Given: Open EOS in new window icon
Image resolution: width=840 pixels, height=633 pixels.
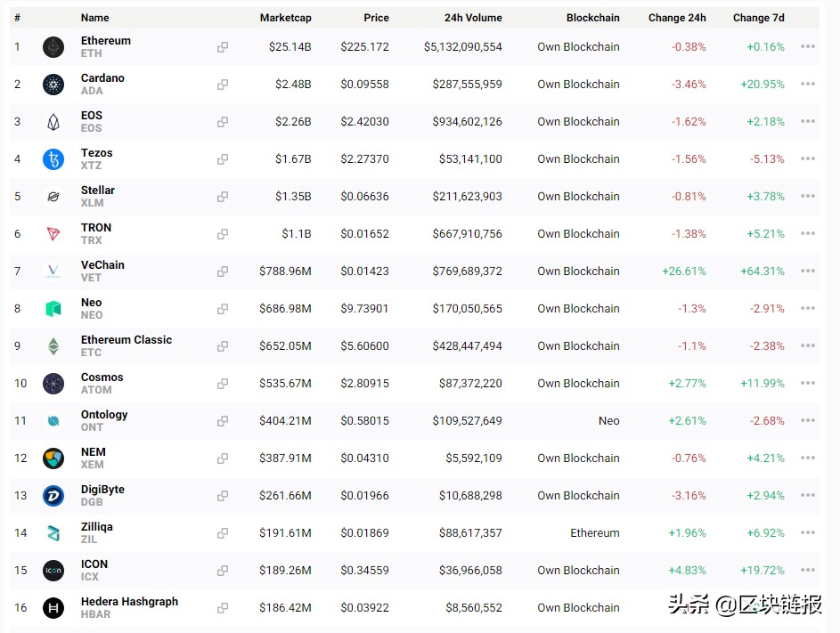Looking at the screenshot, I should [223, 122].
